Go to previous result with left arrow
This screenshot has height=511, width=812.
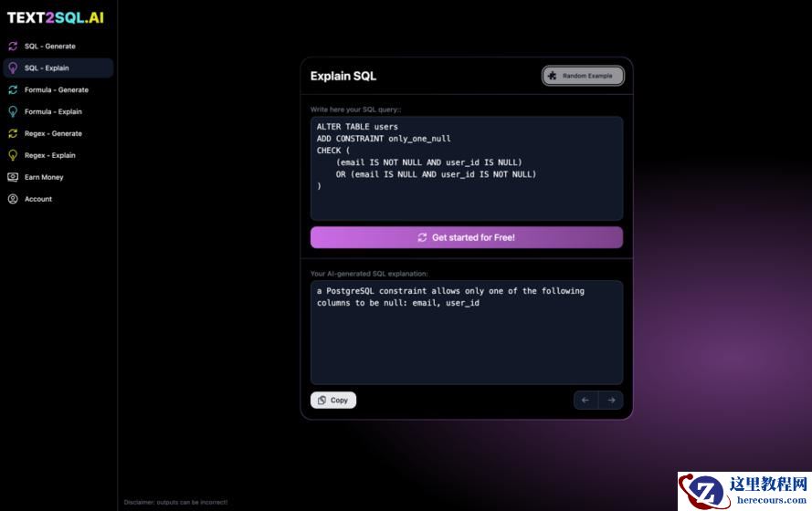pyautogui.click(x=585, y=400)
